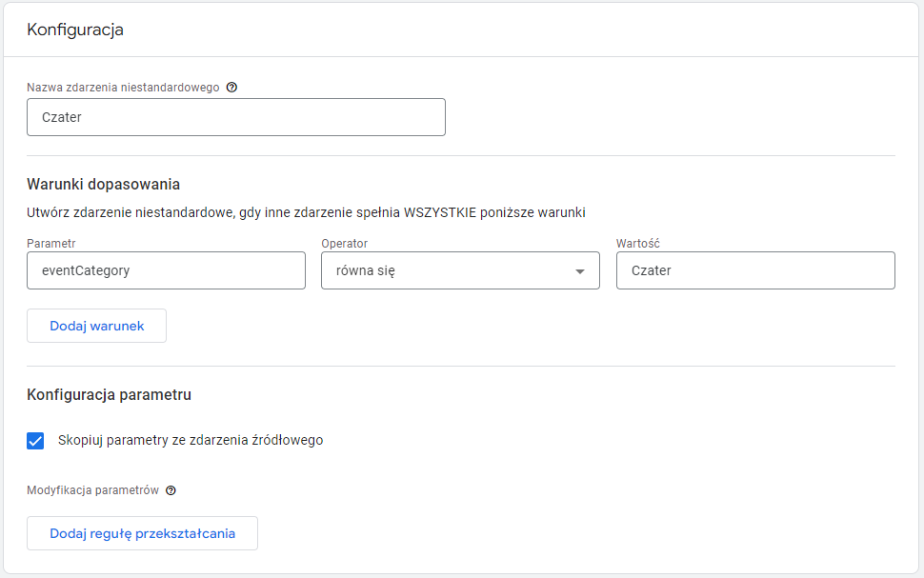The height and width of the screenshot is (578, 924).
Task: Focus the Parametr field with eventCategory
Action: (166, 270)
